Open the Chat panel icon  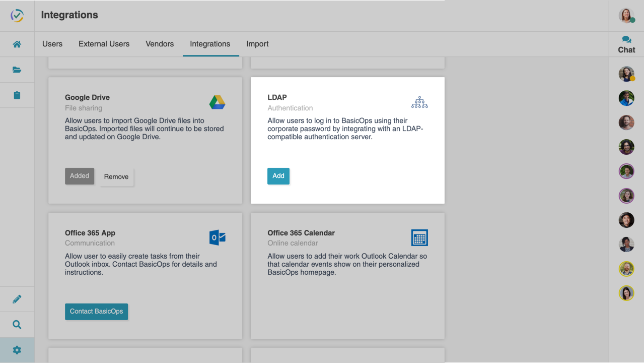pyautogui.click(x=626, y=44)
